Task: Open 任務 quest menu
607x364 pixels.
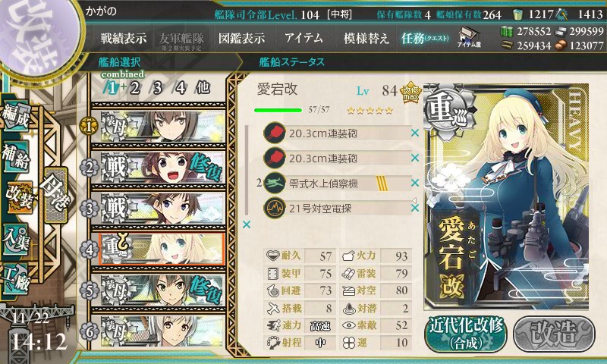Action: (x=425, y=38)
